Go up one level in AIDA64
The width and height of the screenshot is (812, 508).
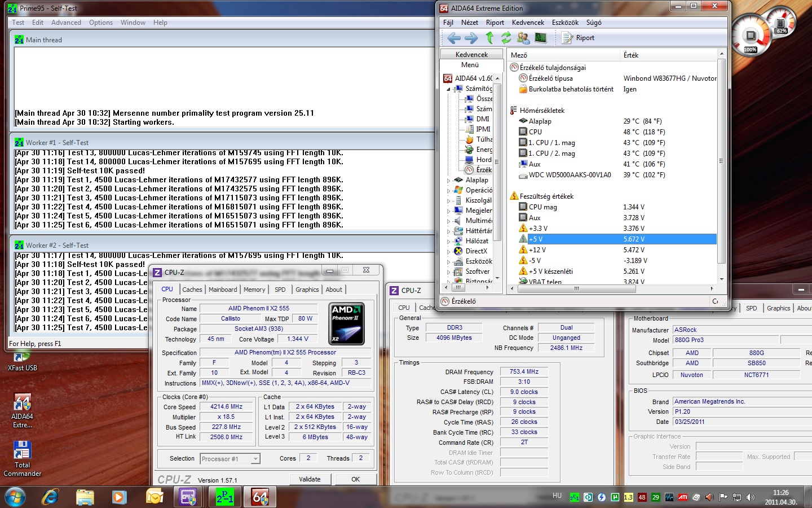click(x=489, y=38)
